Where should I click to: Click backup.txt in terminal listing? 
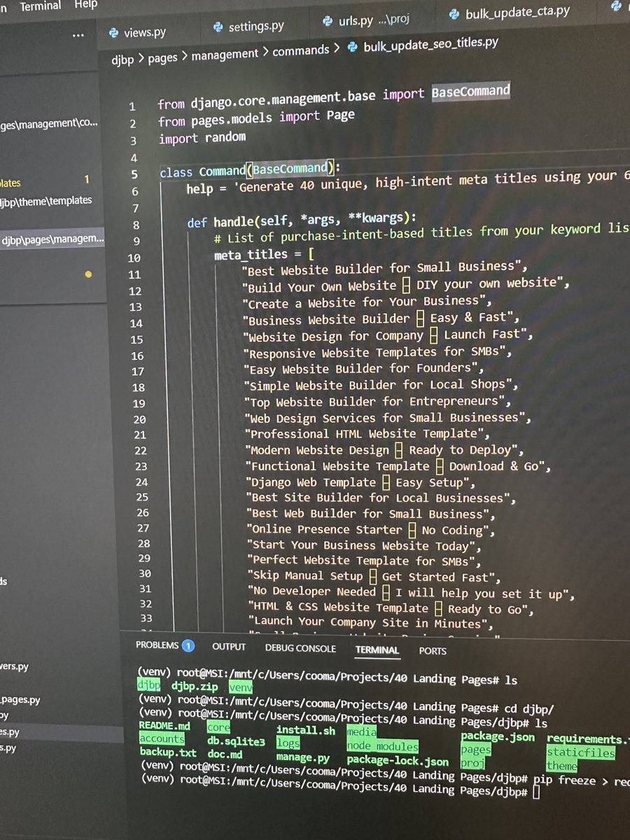coord(168,752)
